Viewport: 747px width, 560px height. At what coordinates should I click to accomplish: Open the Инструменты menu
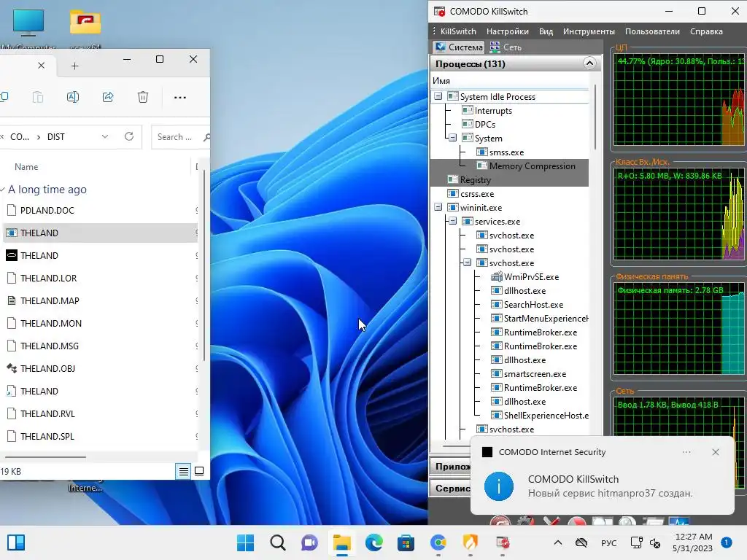(589, 31)
